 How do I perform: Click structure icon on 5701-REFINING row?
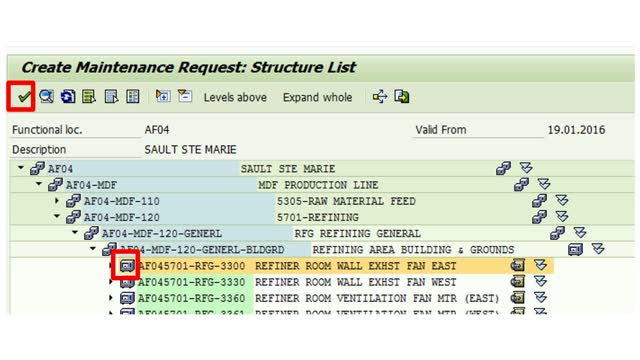coord(539,217)
